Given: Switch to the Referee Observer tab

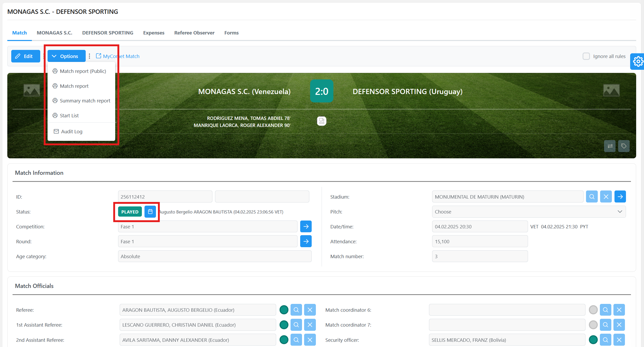Looking at the screenshot, I should pos(194,33).
